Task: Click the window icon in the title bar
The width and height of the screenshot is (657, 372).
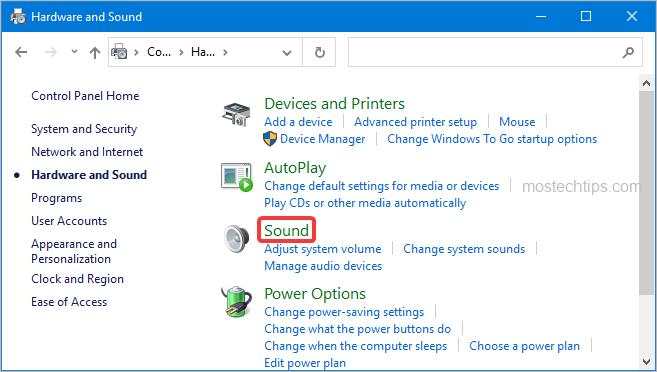Action: pos(18,17)
